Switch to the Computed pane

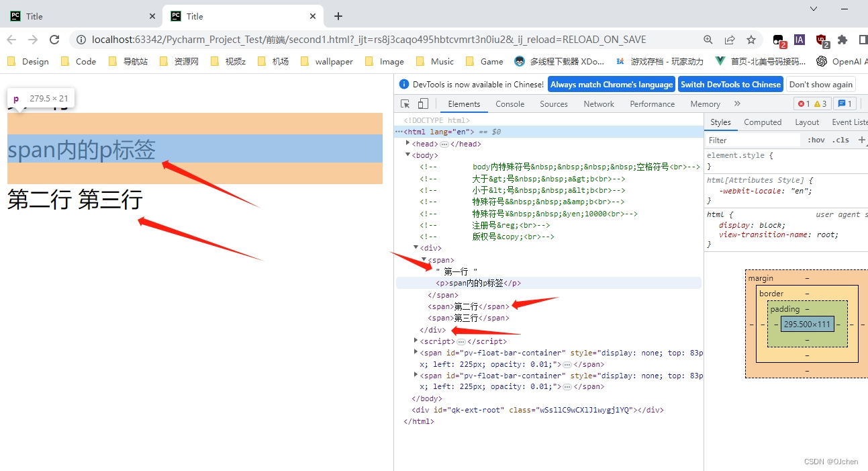tap(763, 122)
